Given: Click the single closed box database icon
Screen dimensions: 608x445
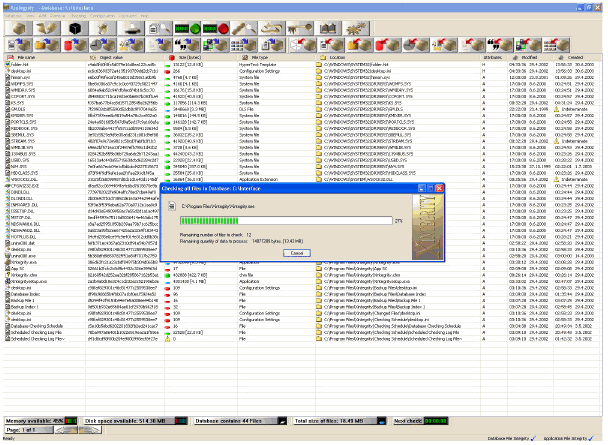Looking at the screenshot, I should point(19,28).
